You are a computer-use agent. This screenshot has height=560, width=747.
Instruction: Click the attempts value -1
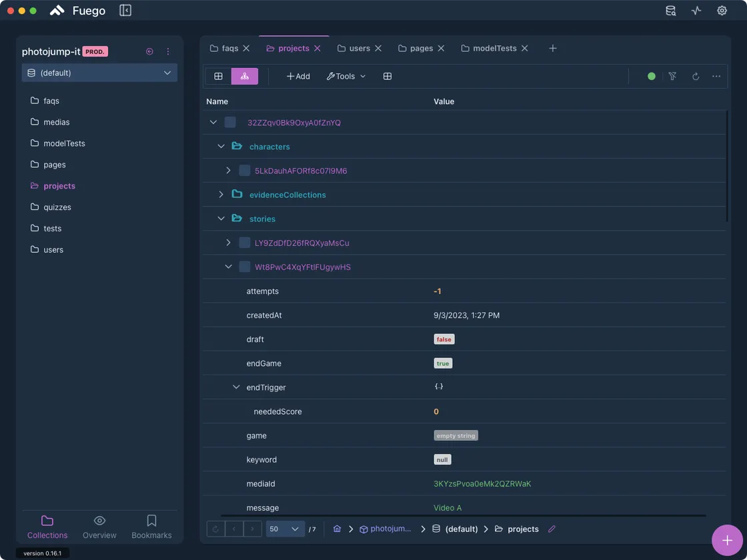438,291
